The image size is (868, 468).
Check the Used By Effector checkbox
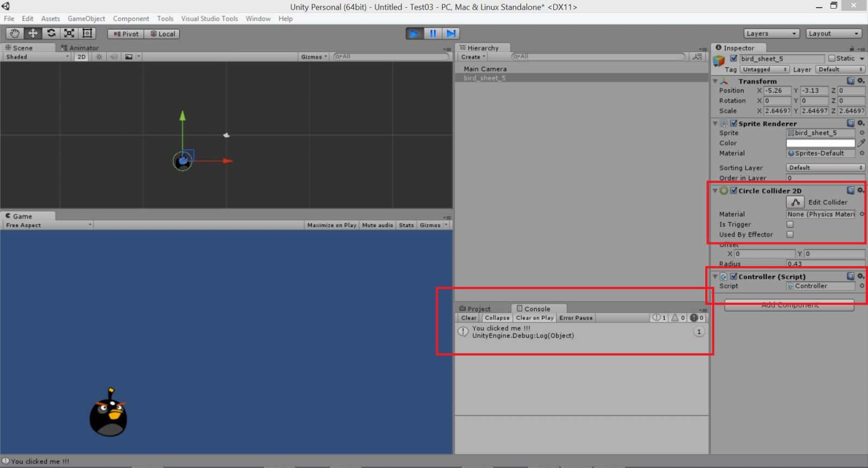coord(790,235)
